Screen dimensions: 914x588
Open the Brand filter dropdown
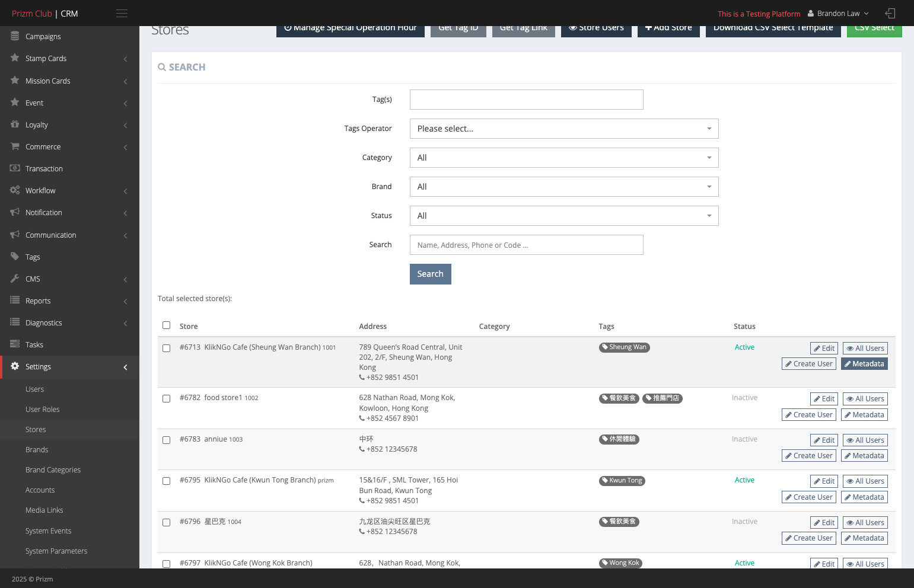tap(564, 187)
